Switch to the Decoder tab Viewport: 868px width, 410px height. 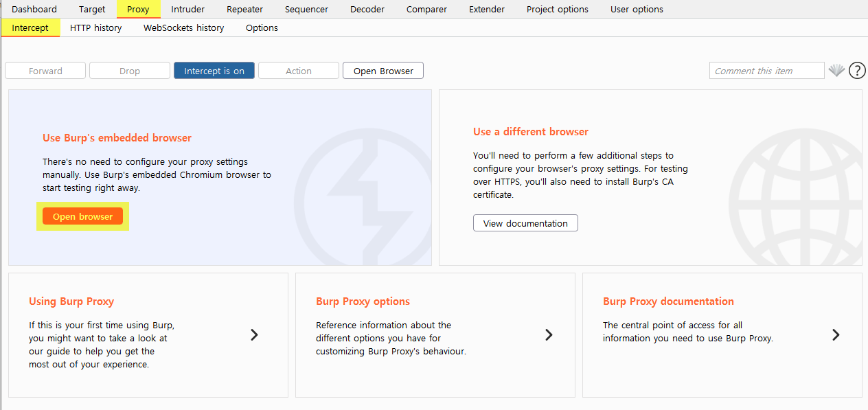pyautogui.click(x=367, y=9)
